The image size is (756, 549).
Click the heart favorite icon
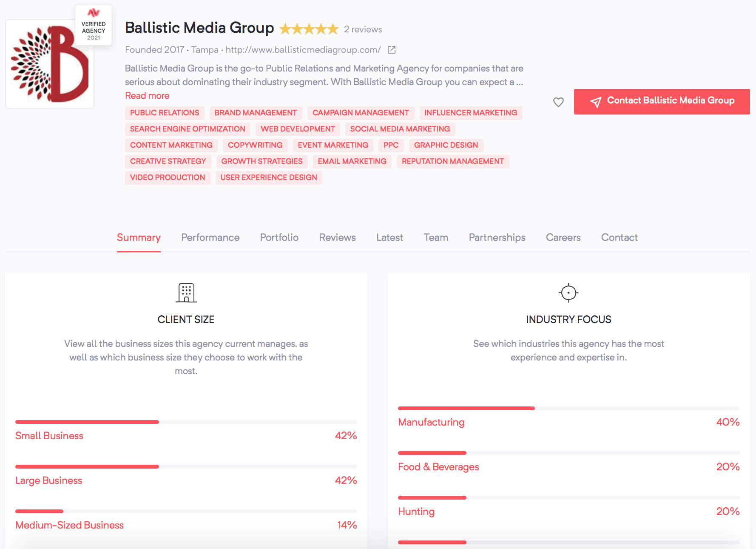pos(558,102)
